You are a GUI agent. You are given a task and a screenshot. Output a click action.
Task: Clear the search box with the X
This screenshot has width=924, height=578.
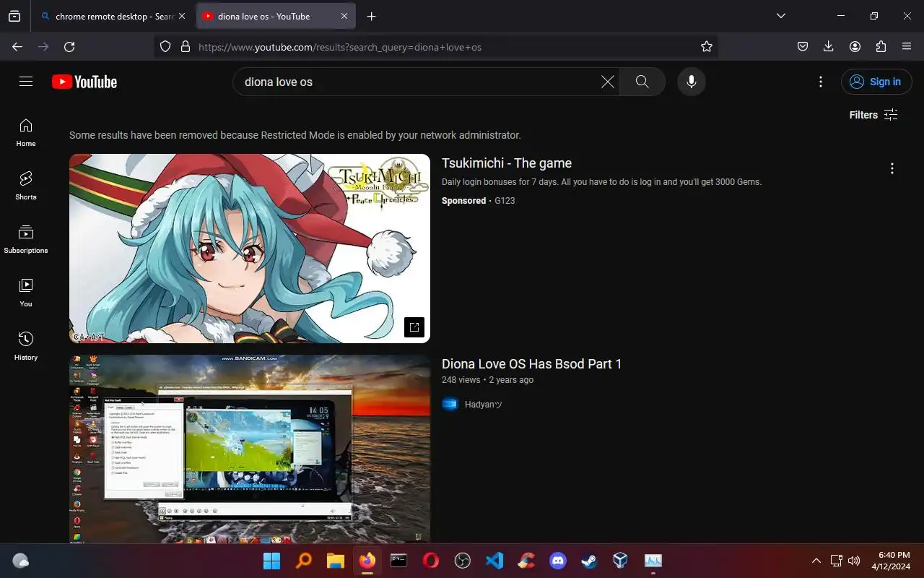coord(608,82)
